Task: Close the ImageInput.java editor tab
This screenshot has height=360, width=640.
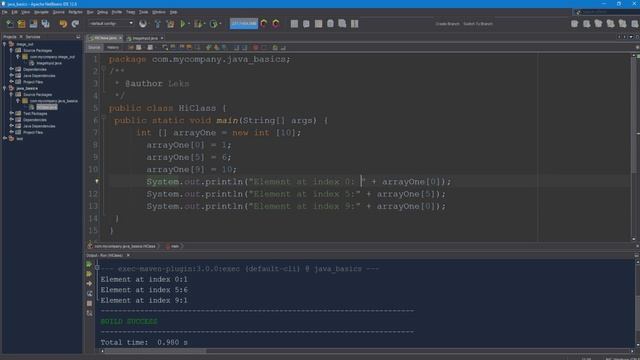Action: 162,38
